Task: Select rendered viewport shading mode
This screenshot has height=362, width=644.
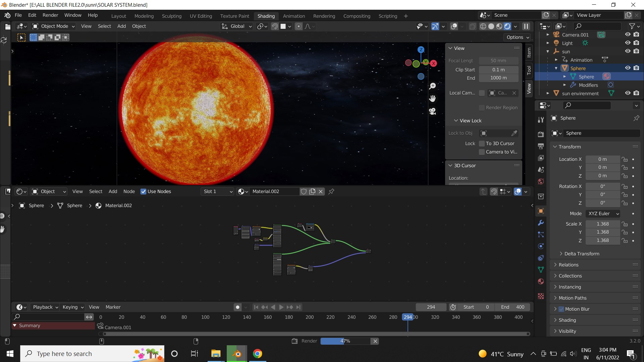Action: point(507,26)
